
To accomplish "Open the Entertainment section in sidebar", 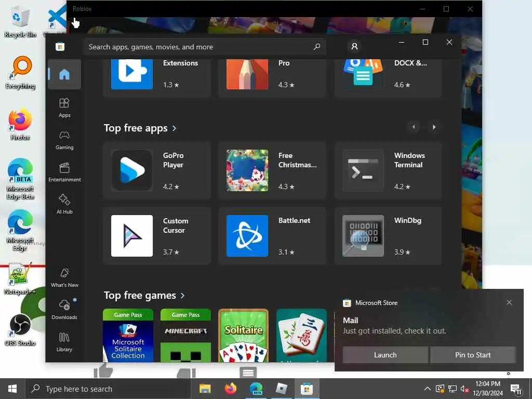I will (x=64, y=172).
